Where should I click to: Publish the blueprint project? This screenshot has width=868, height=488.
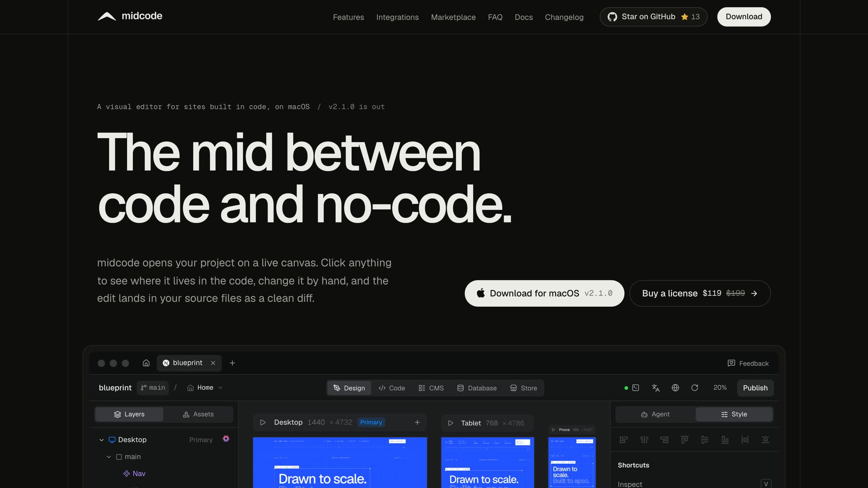point(755,388)
